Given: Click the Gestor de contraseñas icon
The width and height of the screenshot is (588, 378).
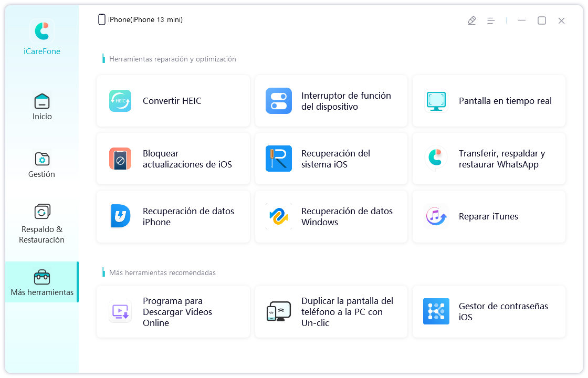Looking at the screenshot, I should (436, 312).
